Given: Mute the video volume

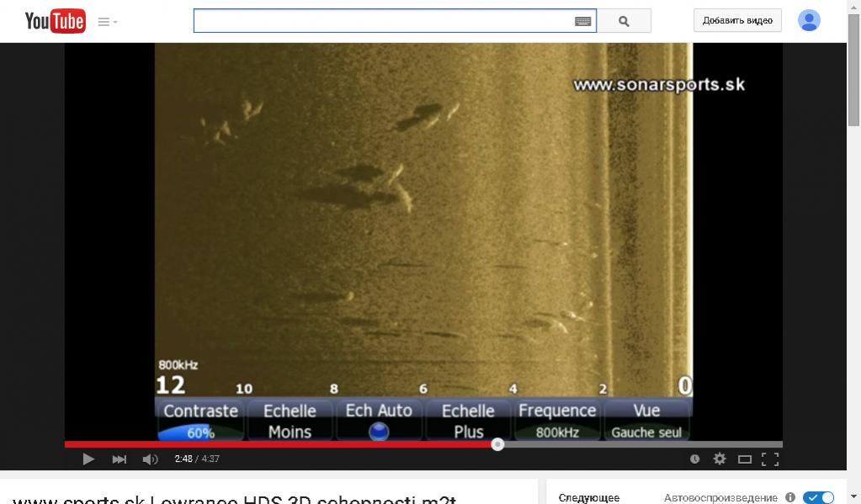Looking at the screenshot, I should coord(150,459).
